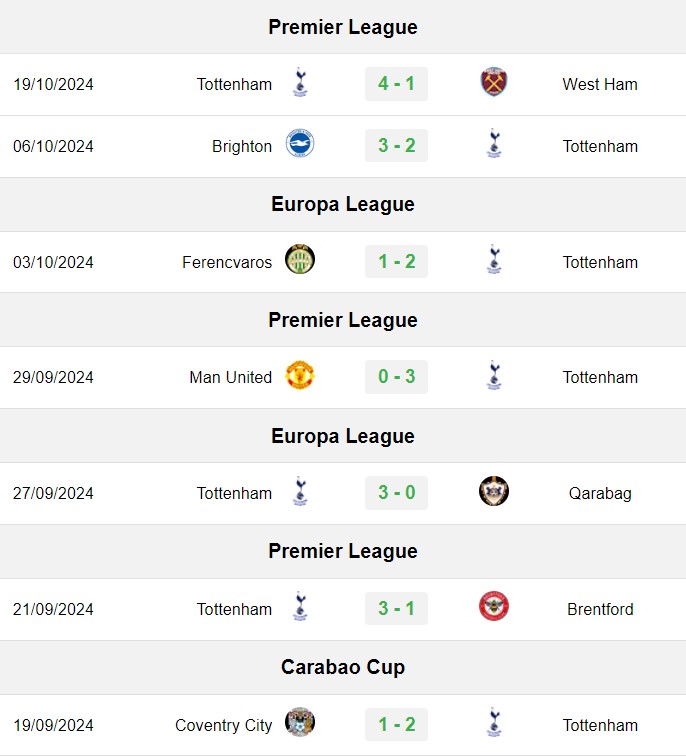
Task: Click the Qarabag club crest
Action: tap(494, 491)
